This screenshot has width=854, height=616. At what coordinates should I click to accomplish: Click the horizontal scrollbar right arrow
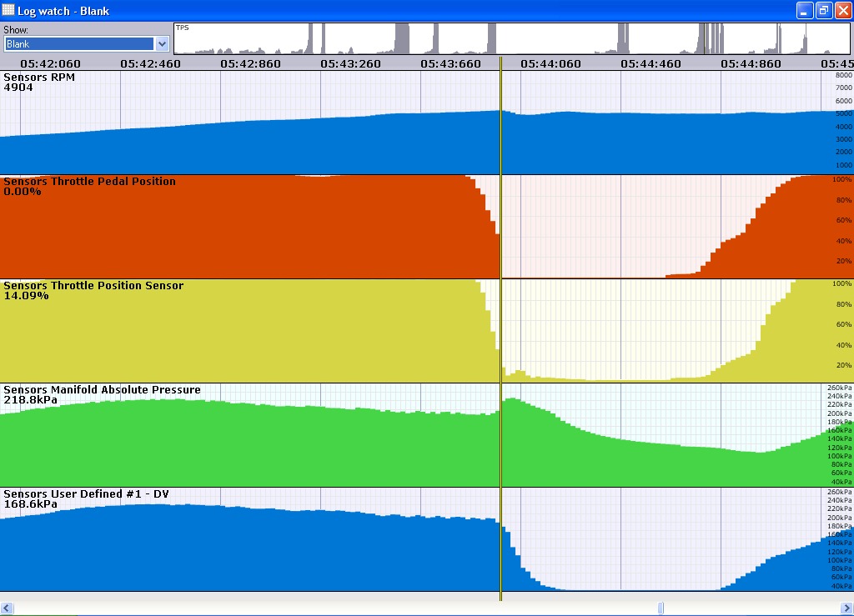coord(847,608)
